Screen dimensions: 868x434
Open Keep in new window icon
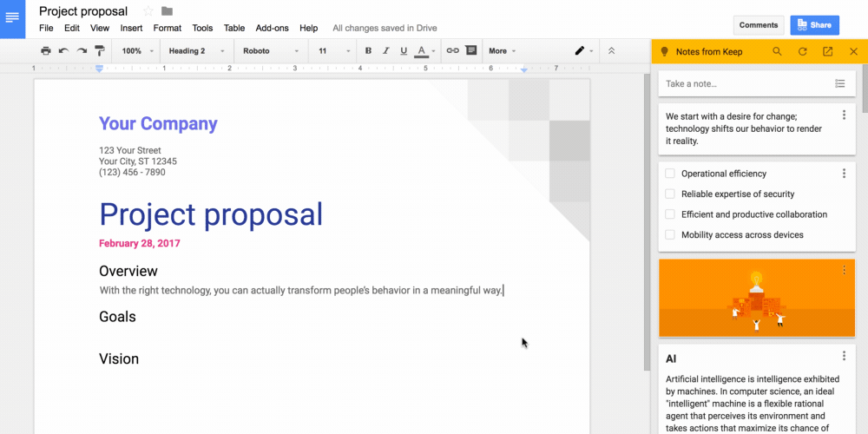[827, 52]
